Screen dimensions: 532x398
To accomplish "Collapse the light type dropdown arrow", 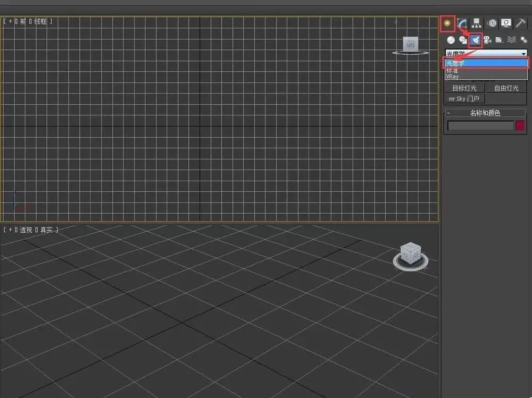I will (523, 54).
